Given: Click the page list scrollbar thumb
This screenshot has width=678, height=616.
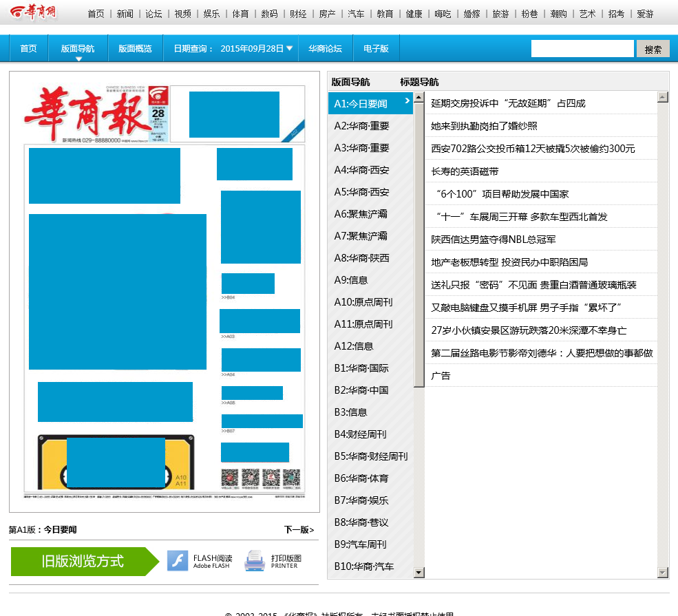Looking at the screenshot, I should pyautogui.click(x=419, y=244).
